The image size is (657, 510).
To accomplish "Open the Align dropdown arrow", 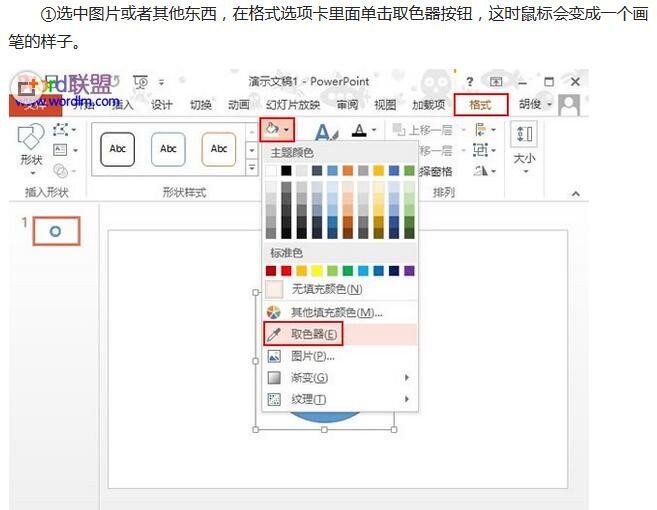I will pos(494,130).
